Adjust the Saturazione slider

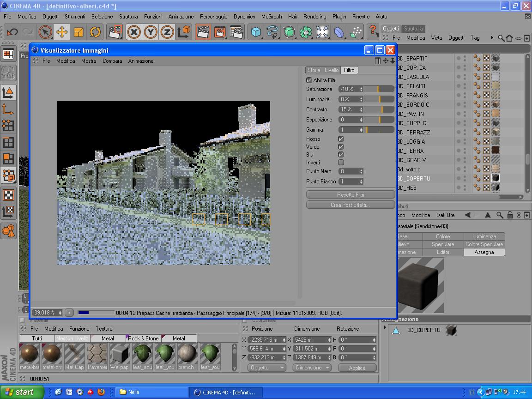(x=379, y=89)
